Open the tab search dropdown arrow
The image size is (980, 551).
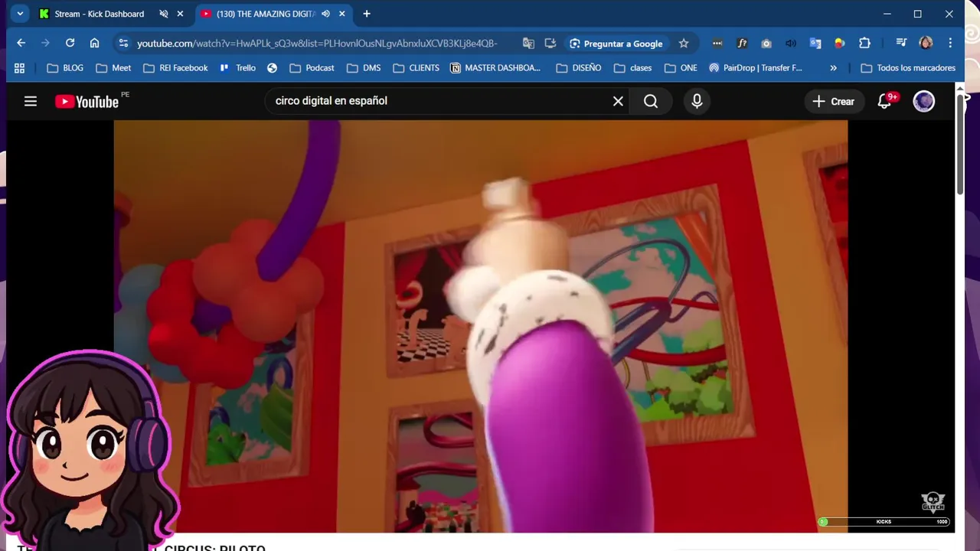[x=20, y=14]
